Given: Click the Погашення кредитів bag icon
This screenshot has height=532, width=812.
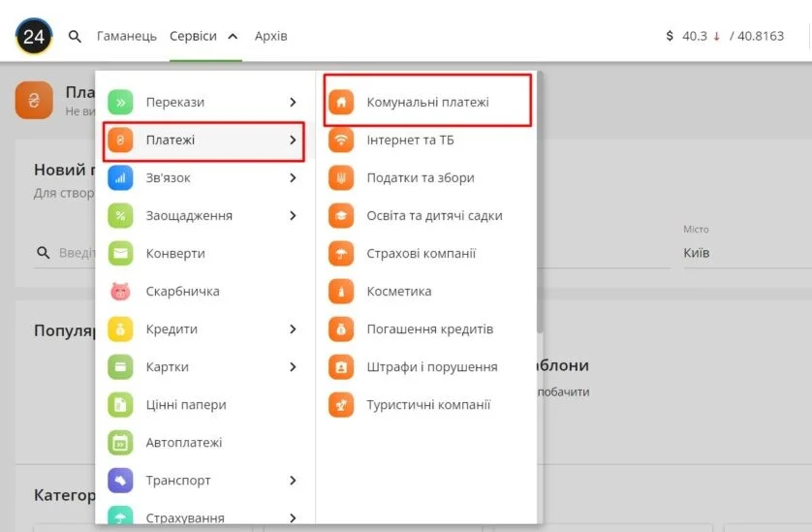Looking at the screenshot, I should (x=341, y=329).
